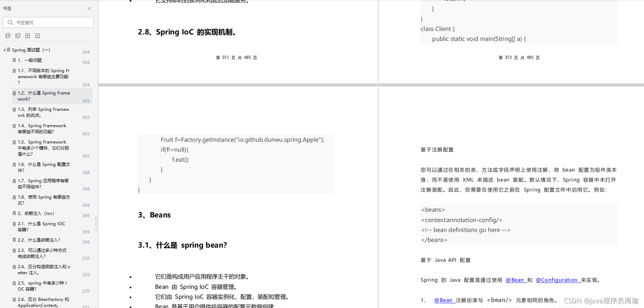The image size is (644, 308).
Task: Open bookmark 1.5 Spring Framework 中有多少个模块
Action: click(x=43, y=148)
